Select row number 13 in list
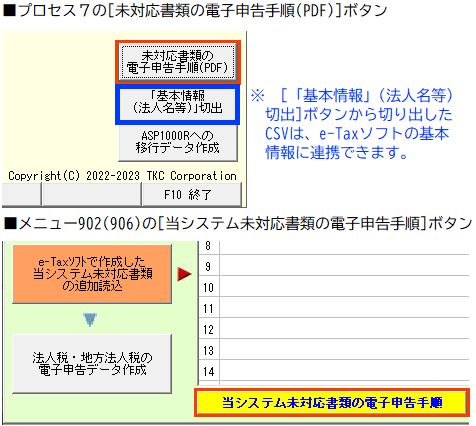Viewport: 476px width, 426px height. [334, 349]
